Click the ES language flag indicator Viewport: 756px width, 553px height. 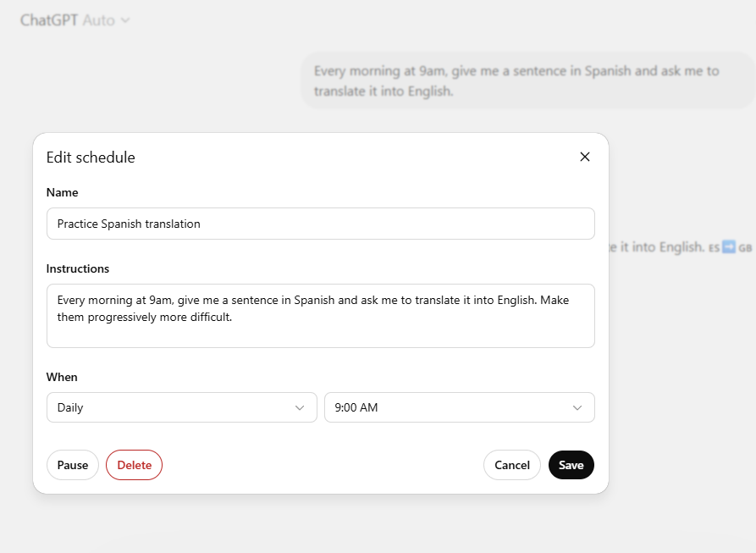click(714, 246)
